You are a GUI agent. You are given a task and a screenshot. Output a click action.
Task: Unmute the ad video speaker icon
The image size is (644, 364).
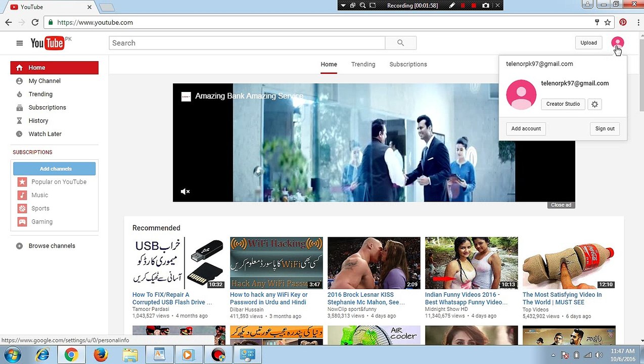pyautogui.click(x=185, y=192)
